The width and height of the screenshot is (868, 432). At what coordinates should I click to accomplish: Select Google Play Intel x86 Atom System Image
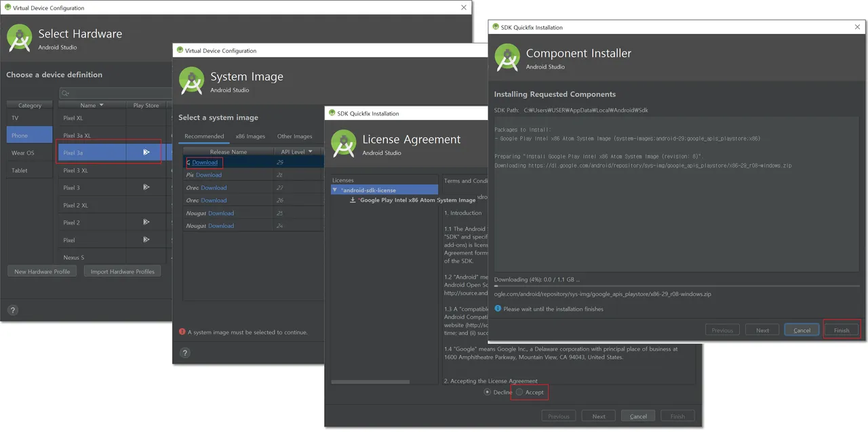417,200
